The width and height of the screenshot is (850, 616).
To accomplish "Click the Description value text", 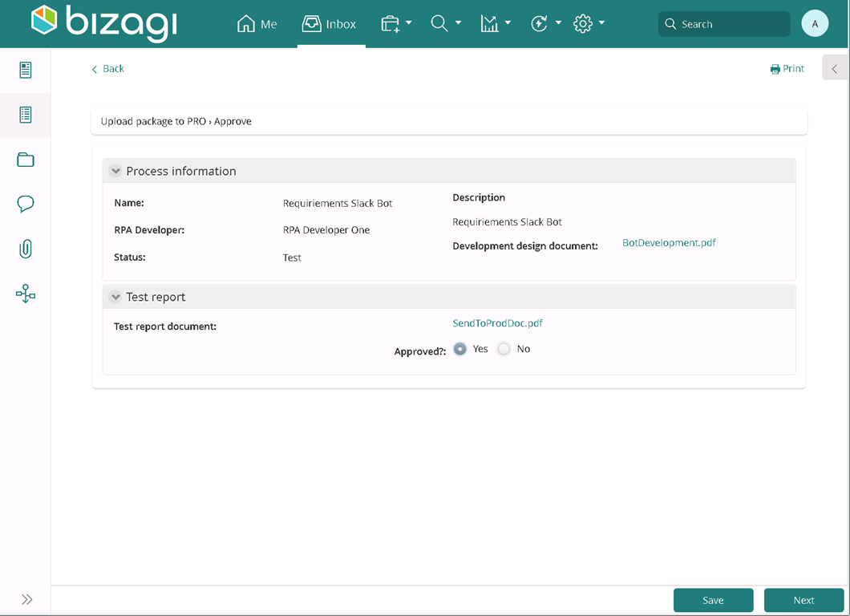I will [x=507, y=222].
